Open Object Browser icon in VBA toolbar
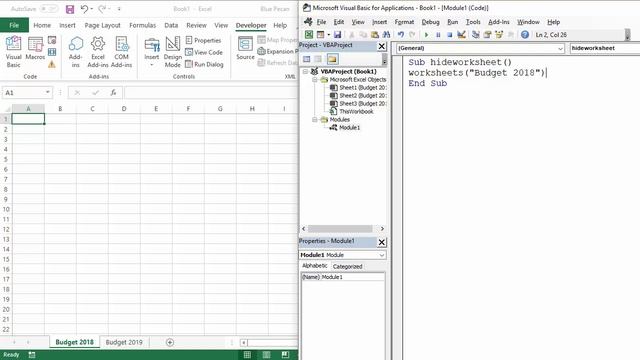The height and width of the screenshot is (360, 640). [499, 35]
